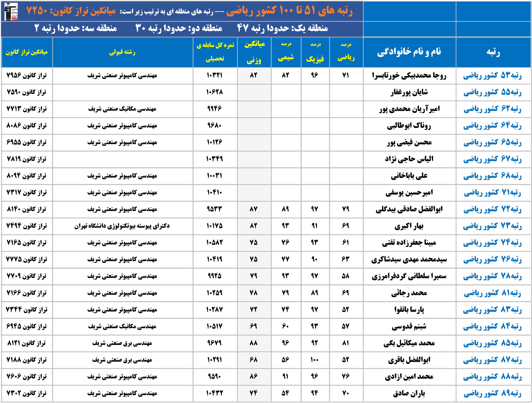Click the biotechnology University of Tehran field cell
This screenshot has height=403, width=532.
coord(122,226)
